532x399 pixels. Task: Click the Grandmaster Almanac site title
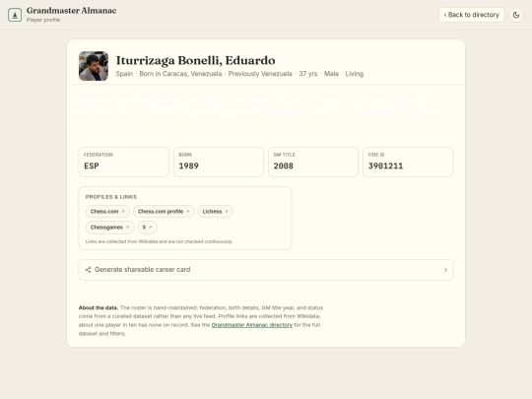coord(72,11)
